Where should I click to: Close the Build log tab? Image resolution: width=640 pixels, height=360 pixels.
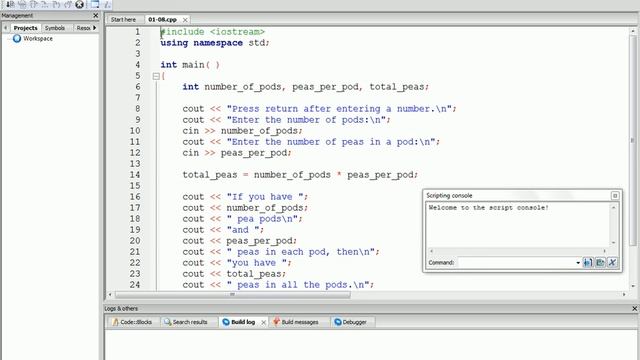tap(264, 322)
